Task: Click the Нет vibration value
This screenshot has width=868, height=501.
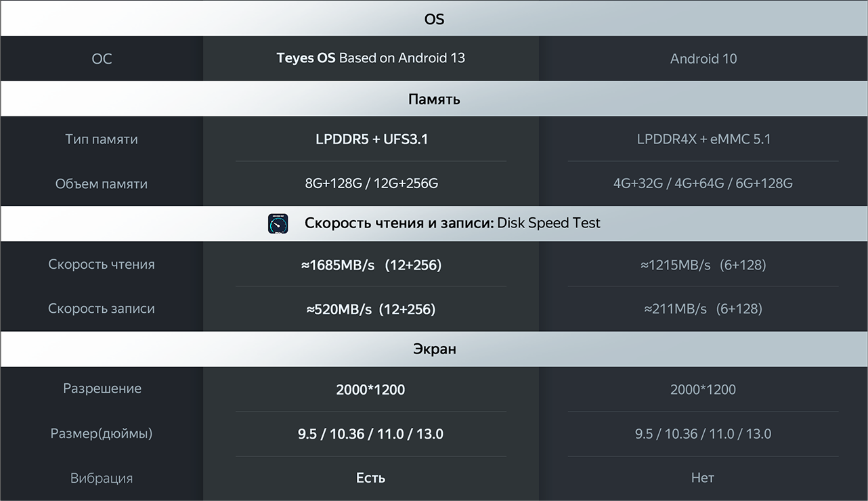Action: (x=703, y=478)
